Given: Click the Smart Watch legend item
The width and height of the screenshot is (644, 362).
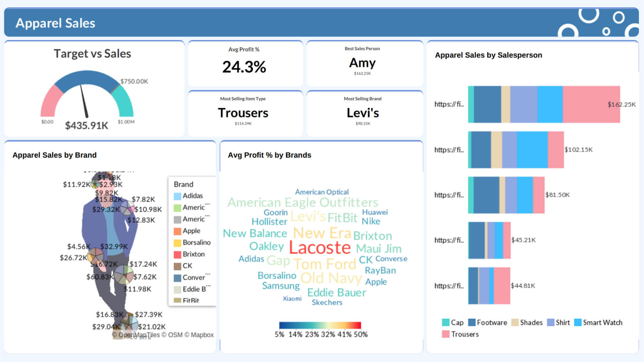Looking at the screenshot, I should click(598, 323).
